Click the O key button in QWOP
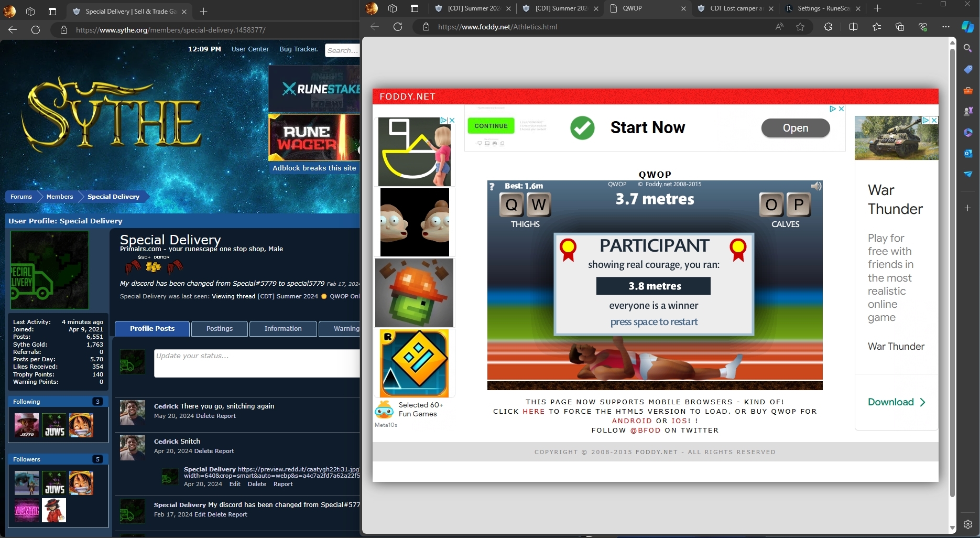The image size is (980, 538). tap(771, 205)
